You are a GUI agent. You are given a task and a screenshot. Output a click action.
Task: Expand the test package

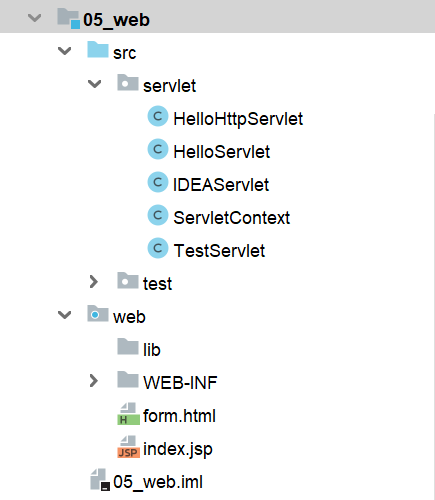[94, 282]
